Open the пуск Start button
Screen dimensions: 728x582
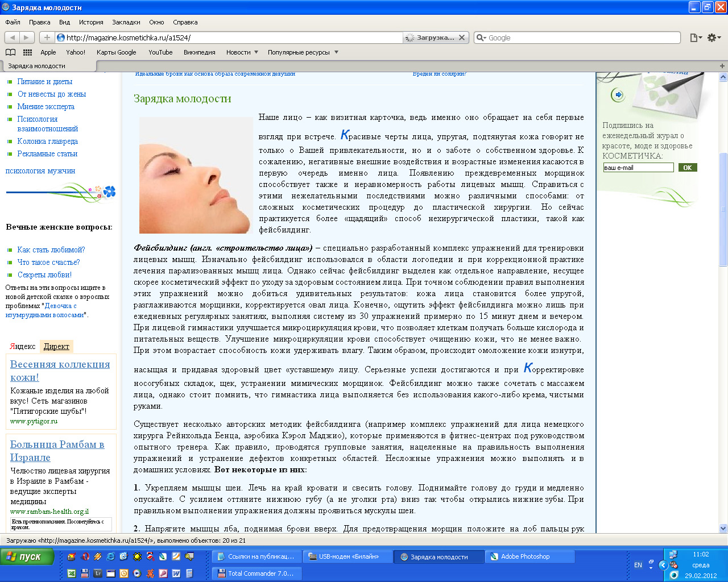[27, 557]
